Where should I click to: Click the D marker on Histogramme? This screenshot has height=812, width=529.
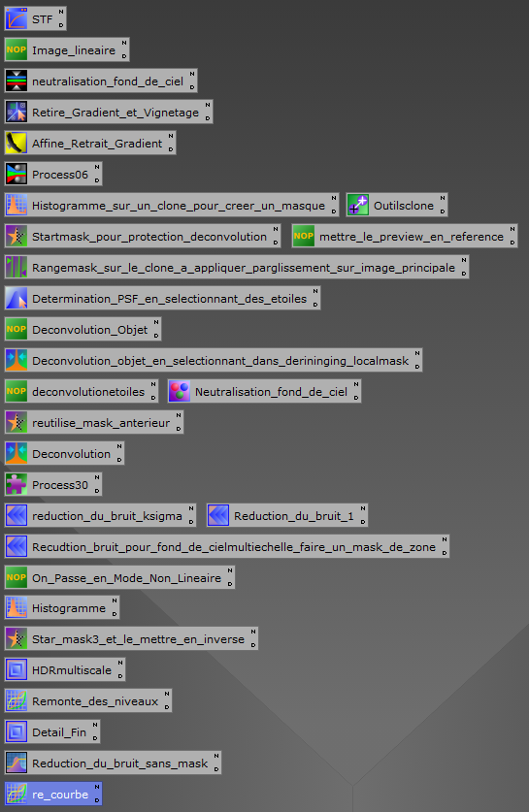(x=115, y=614)
